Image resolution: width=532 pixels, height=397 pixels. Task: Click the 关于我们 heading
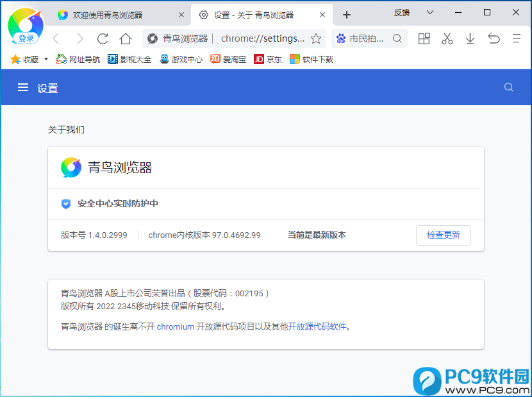tap(66, 130)
